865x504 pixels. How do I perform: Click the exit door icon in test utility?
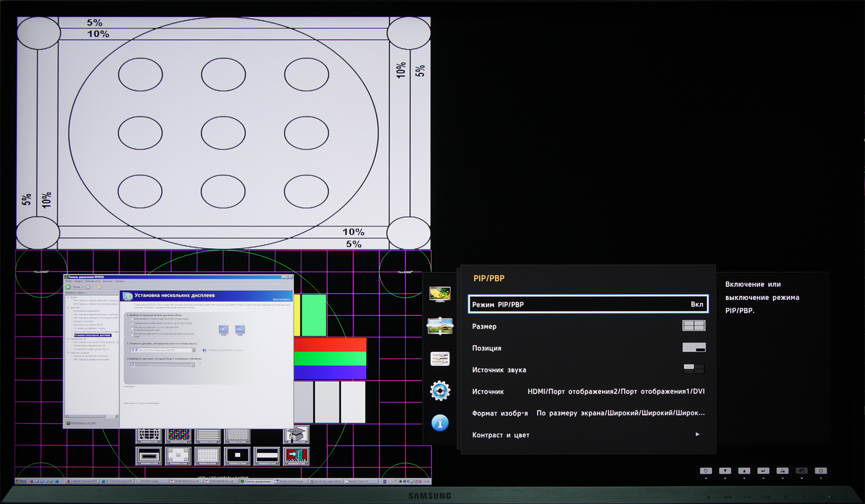pyautogui.click(x=296, y=456)
